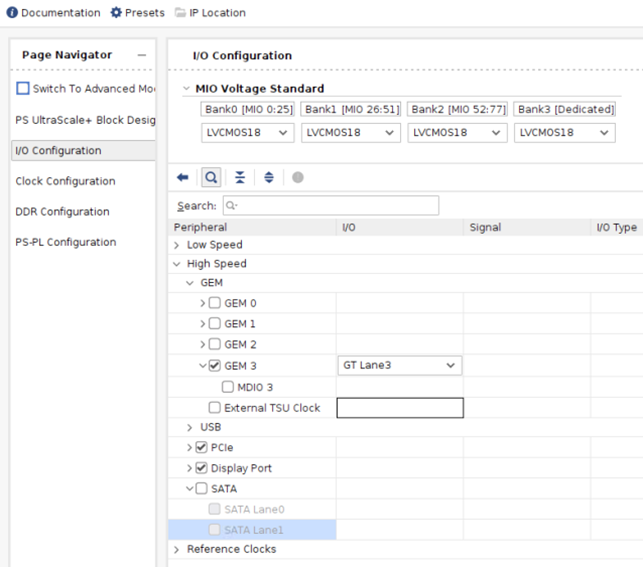The image size is (643, 567).
Task: Toggle the search magnifier icon
Action: click(x=212, y=177)
